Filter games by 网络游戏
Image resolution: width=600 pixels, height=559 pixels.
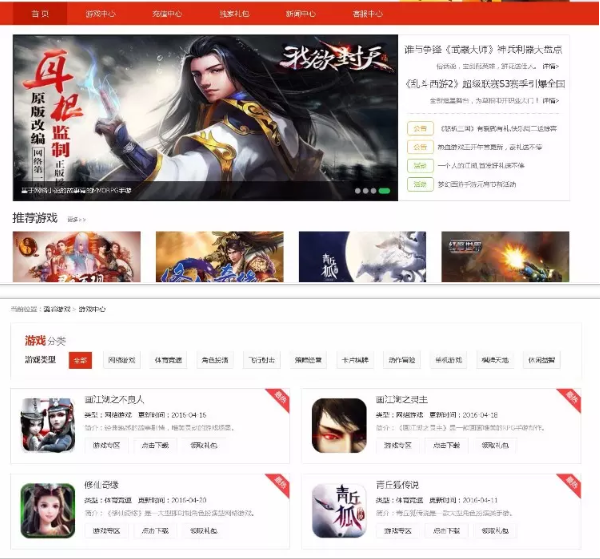pyautogui.click(x=122, y=360)
